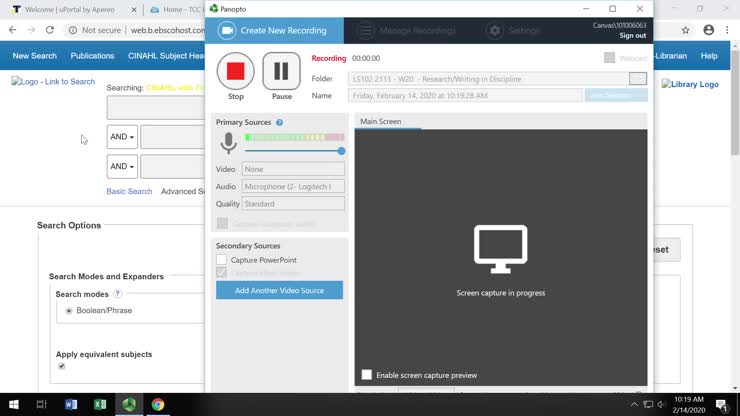The image size is (740, 416).
Task: Open the Windows Start menu
Action: tap(14, 405)
